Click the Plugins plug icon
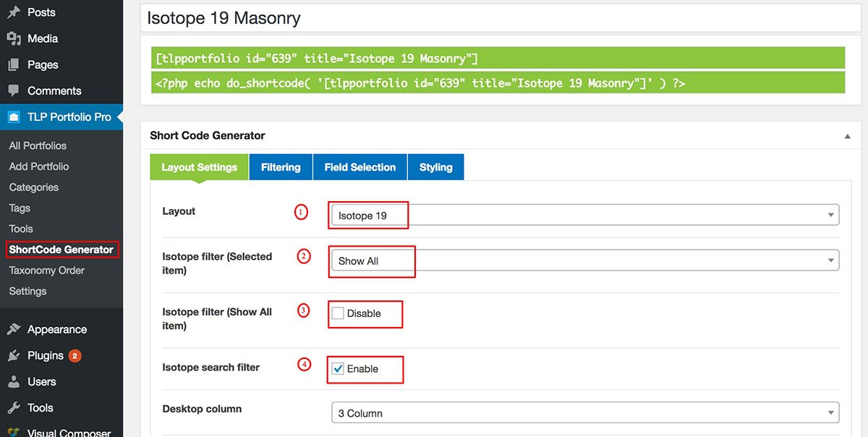Screen dimensions: 868x437 [x=13, y=355]
